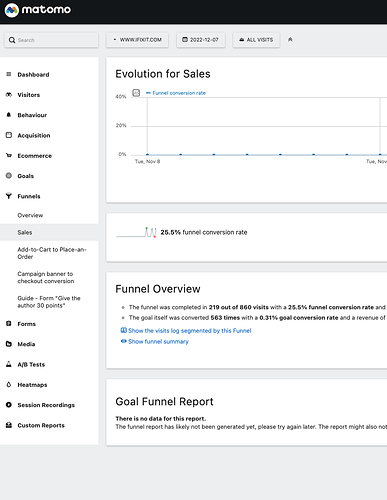Collapse the top controls arrow icon
The height and width of the screenshot is (500, 387).
coord(290,40)
